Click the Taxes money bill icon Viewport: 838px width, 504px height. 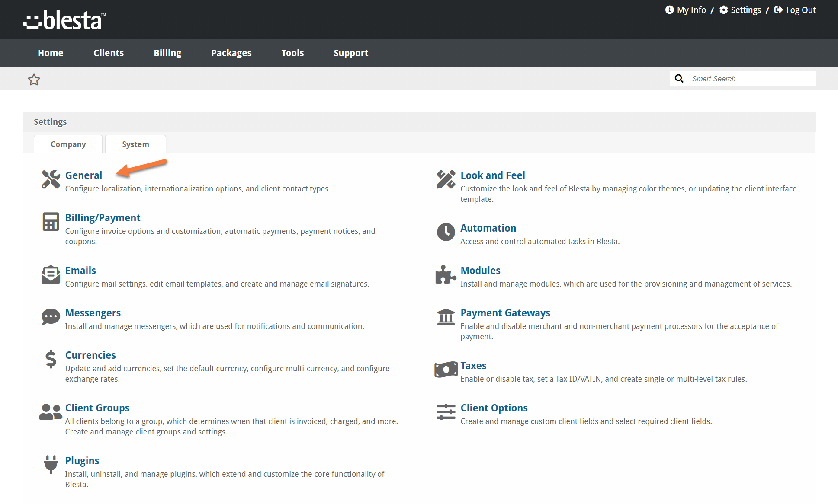click(446, 370)
